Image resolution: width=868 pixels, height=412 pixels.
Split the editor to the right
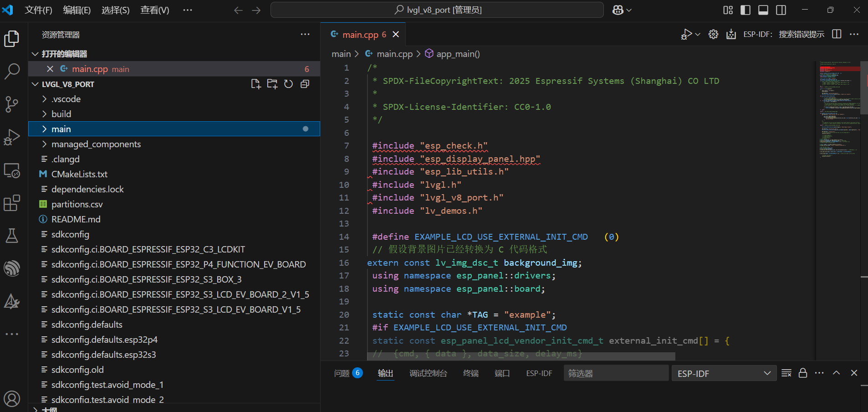[837, 34]
